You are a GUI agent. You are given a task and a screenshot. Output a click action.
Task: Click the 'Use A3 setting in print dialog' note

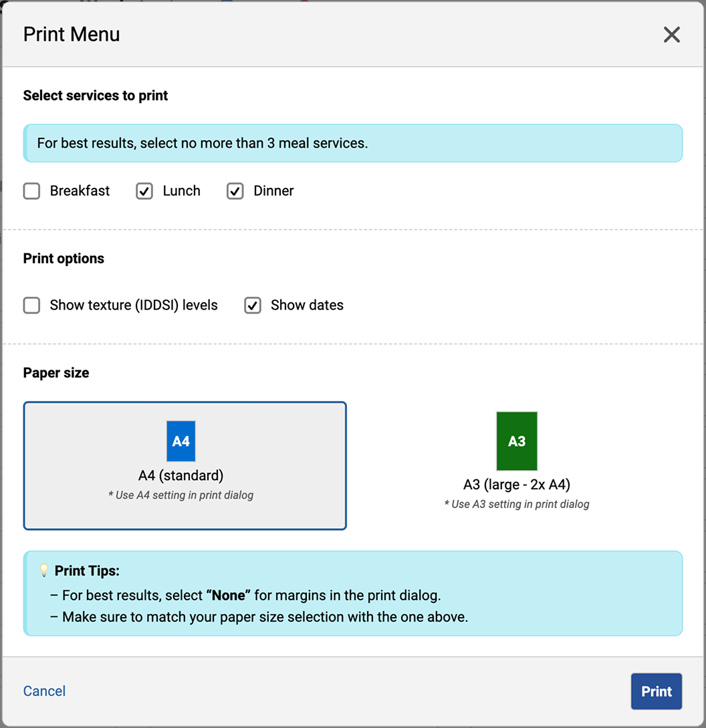[x=517, y=504]
